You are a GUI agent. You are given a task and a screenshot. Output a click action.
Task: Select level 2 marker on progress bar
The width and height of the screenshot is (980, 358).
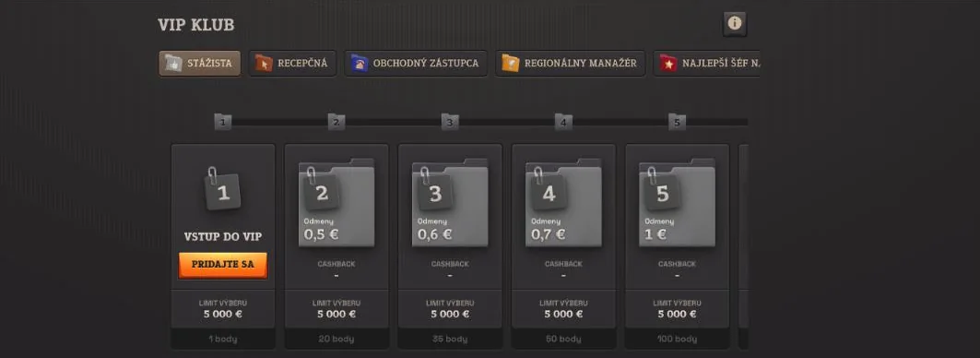[x=337, y=122]
